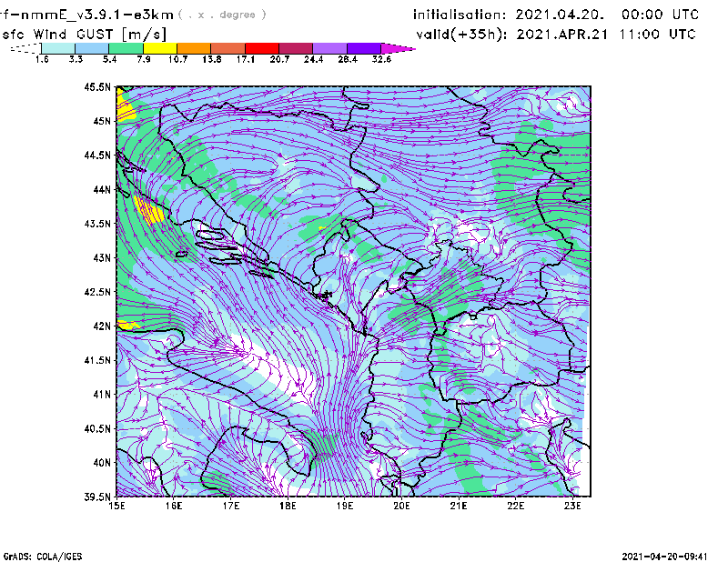Click the 'valid(+35h):' label

[461, 35]
